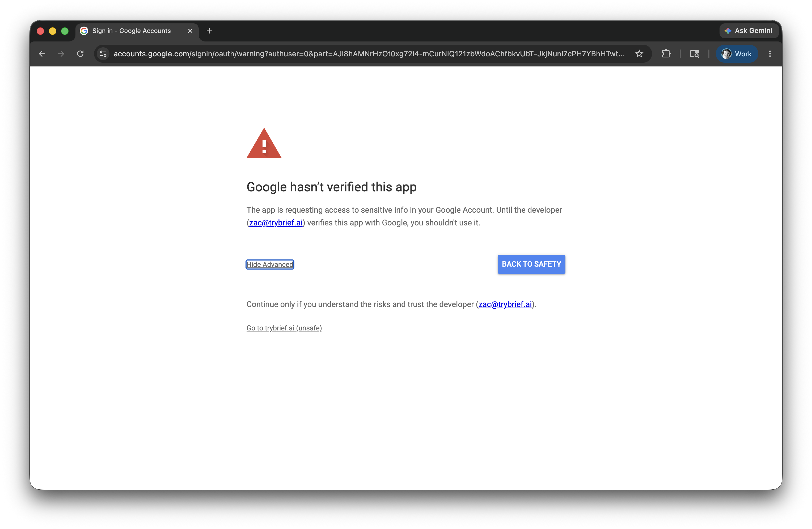Bookmark this page with the star icon

pos(639,54)
